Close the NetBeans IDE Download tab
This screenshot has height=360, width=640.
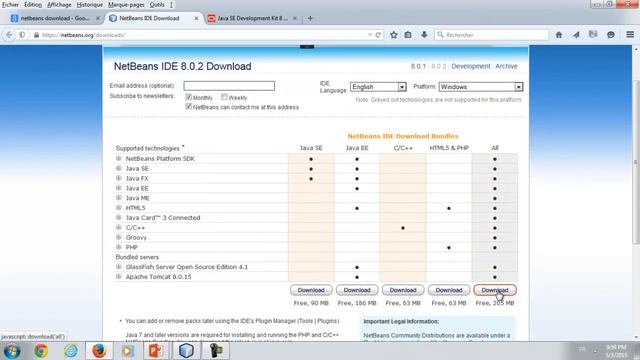pyautogui.click(x=196, y=18)
